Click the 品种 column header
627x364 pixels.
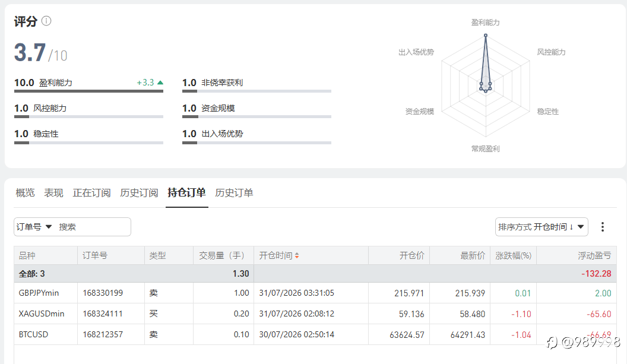(x=46, y=255)
